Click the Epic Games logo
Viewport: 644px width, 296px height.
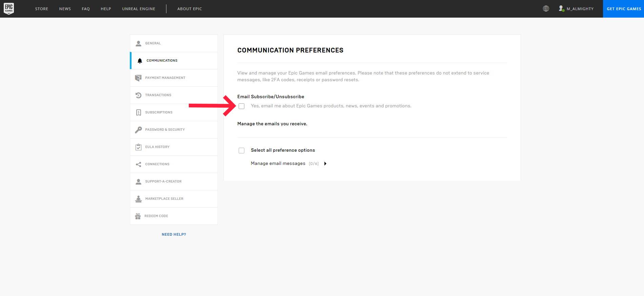click(9, 8)
